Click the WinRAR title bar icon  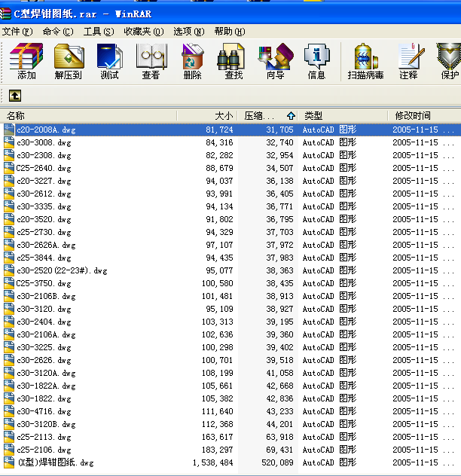click(x=5, y=14)
